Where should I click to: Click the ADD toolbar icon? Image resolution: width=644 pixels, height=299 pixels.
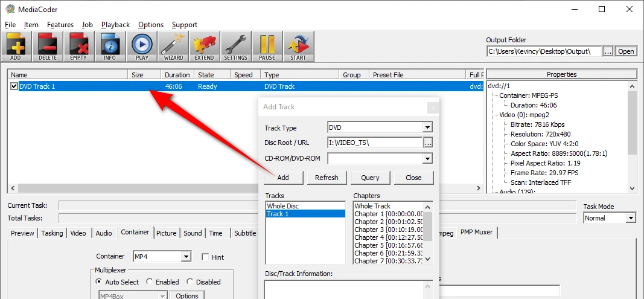[x=16, y=47]
